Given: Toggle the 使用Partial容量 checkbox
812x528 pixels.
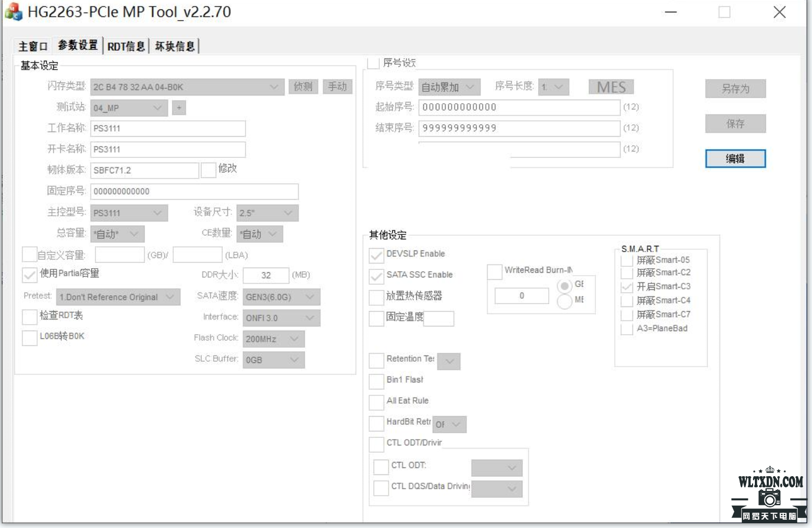Looking at the screenshot, I should pyautogui.click(x=29, y=275).
